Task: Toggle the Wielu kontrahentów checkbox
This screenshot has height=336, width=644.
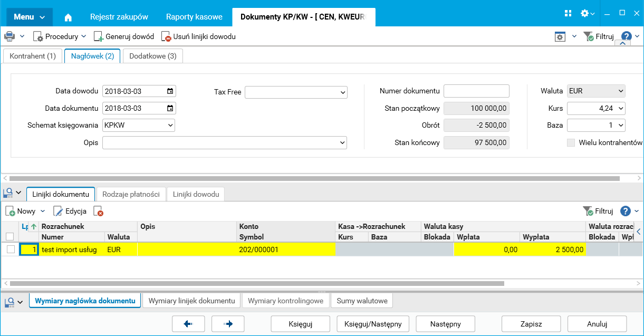Action: click(x=571, y=142)
